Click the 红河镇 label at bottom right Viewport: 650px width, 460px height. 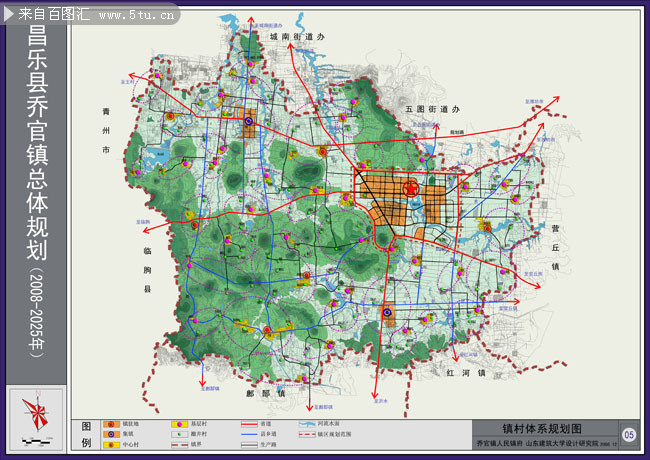tap(466, 372)
